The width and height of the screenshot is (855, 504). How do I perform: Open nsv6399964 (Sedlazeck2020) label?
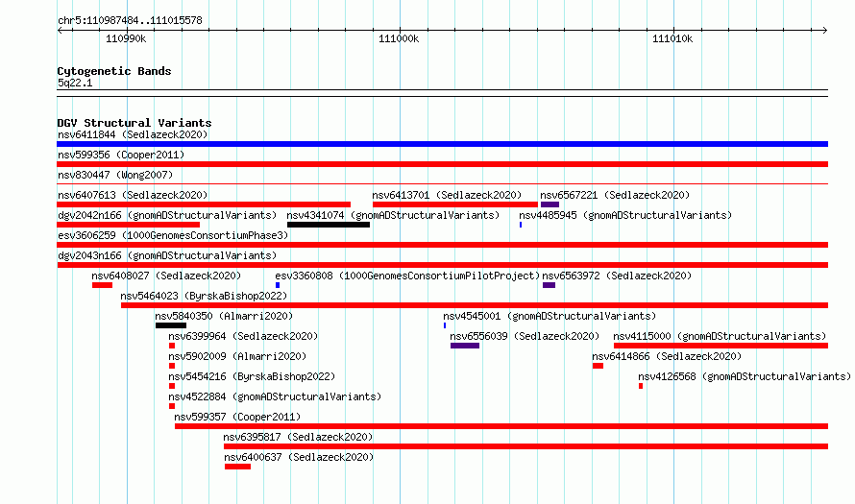(x=243, y=336)
